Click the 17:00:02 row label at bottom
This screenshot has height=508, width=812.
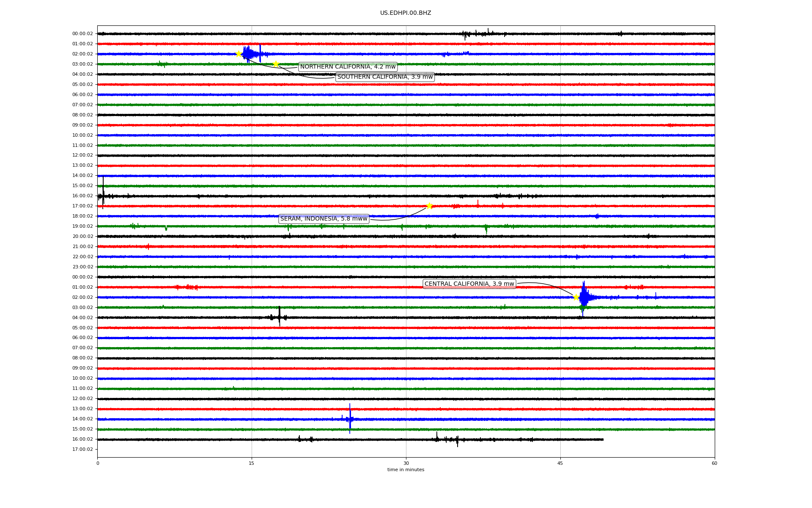pyautogui.click(x=82, y=450)
